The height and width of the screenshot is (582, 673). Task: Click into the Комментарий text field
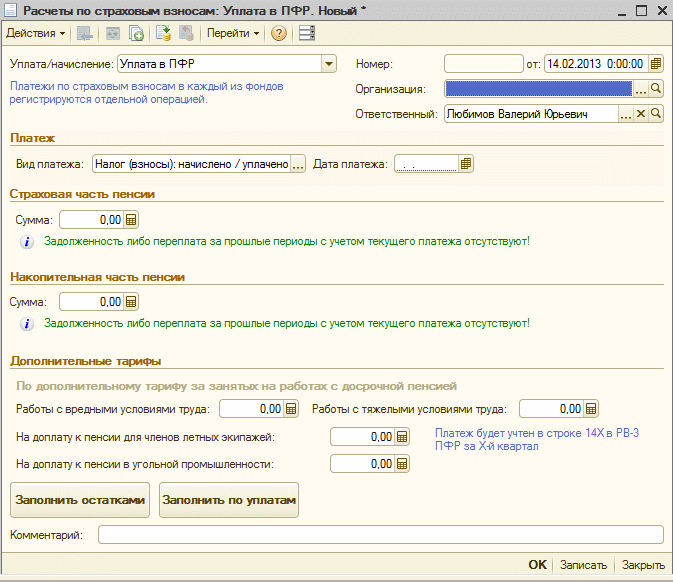(x=380, y=535)
